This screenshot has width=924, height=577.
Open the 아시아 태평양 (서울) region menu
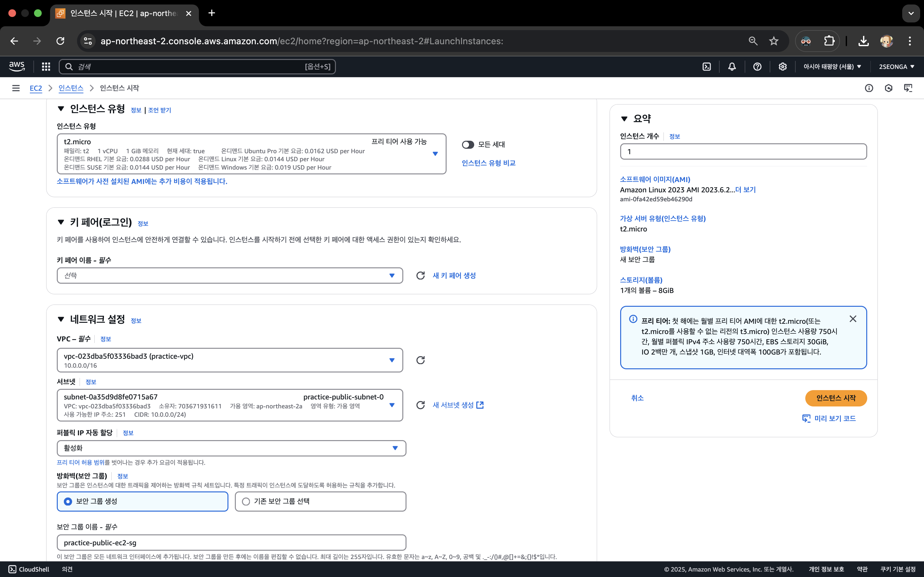coord(832,67)
